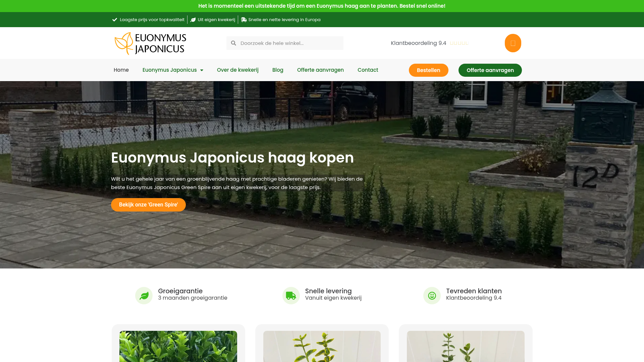Click the Tevreden klanten heading
The height and width of the screenshot is (362, 644).
(474, 291)
